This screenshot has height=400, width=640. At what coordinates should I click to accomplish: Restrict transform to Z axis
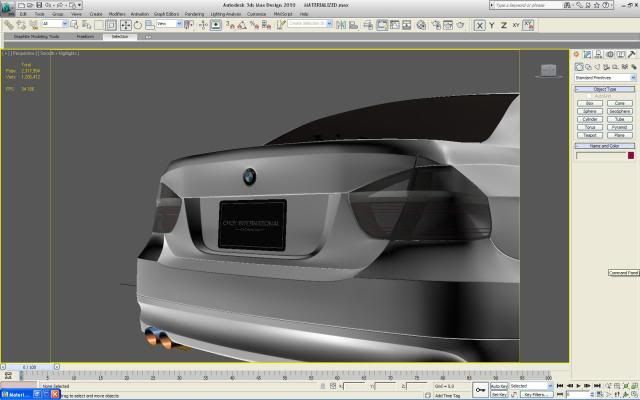tap(504, 25)
